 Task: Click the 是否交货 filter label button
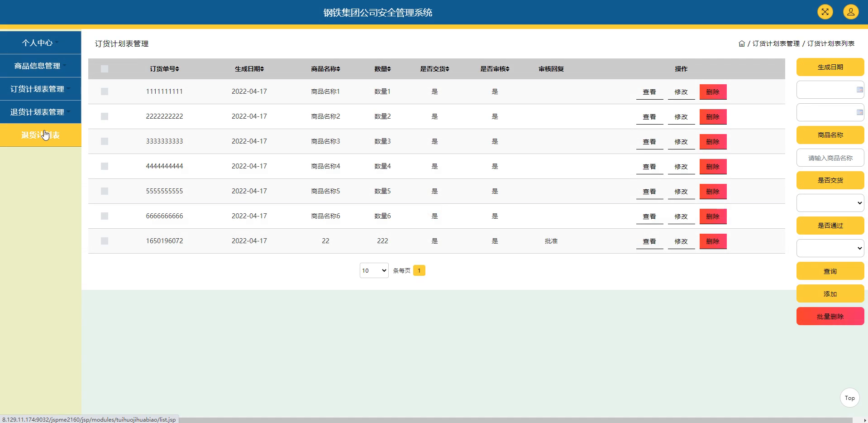click(x=830, y=180)
